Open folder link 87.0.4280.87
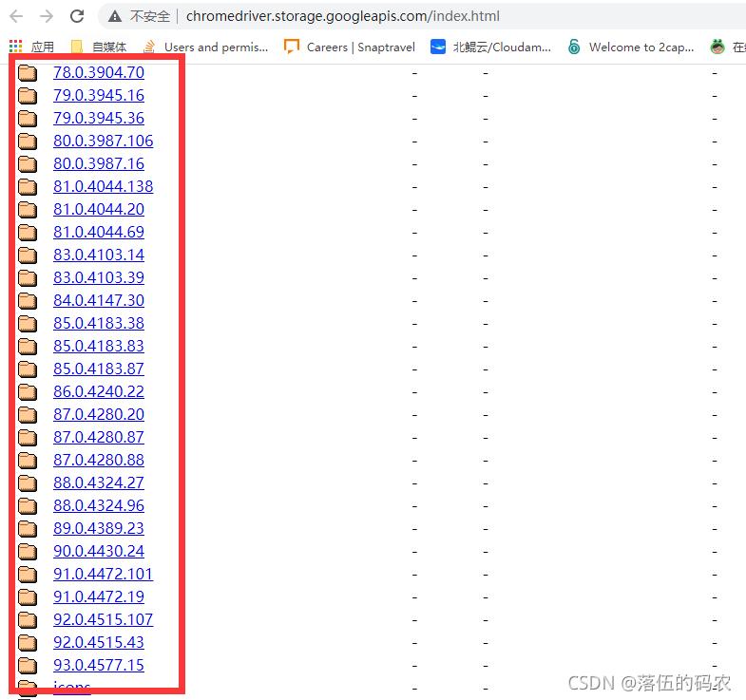This screenshot has width=746, height=700. coord(99,438)
